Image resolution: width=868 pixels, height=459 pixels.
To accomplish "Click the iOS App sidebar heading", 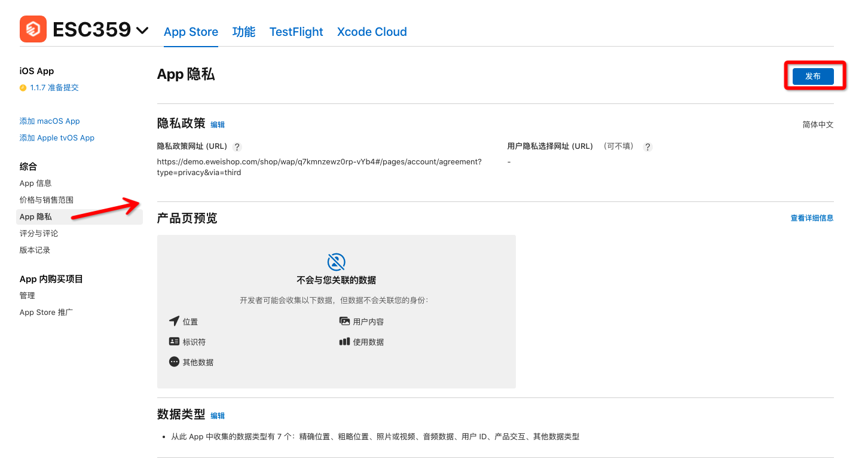I will tap(37, 71).
